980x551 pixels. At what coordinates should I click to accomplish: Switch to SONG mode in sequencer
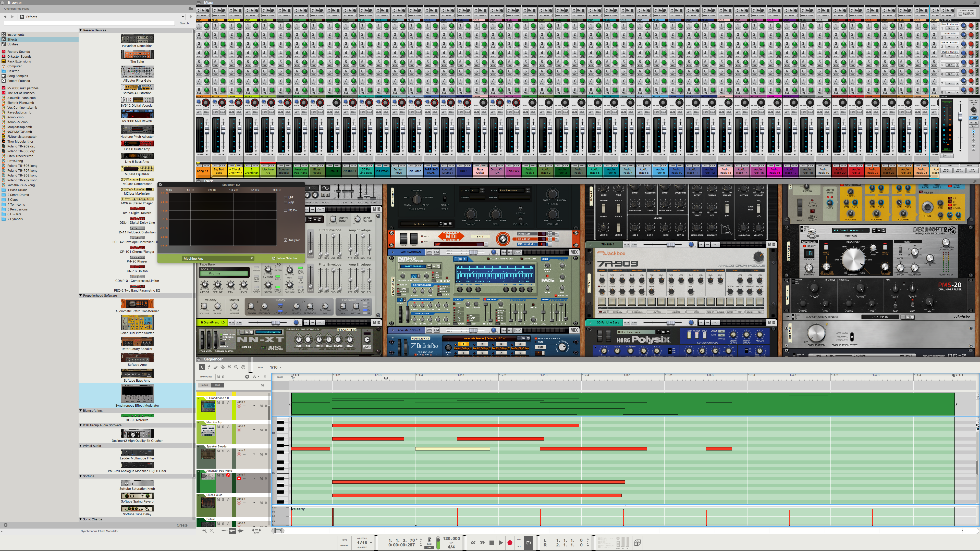217,385
